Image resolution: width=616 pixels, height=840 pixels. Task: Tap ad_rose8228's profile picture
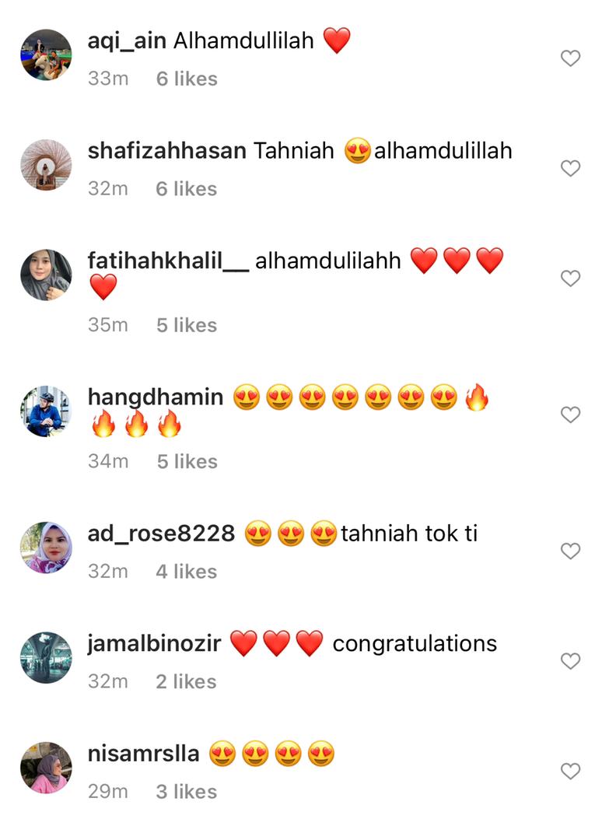[x=46, y=548]
